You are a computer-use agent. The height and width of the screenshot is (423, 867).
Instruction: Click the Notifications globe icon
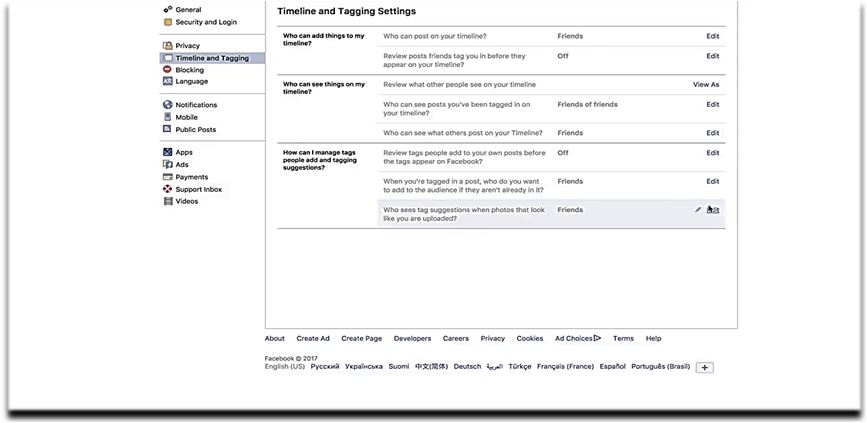[168, 105]
